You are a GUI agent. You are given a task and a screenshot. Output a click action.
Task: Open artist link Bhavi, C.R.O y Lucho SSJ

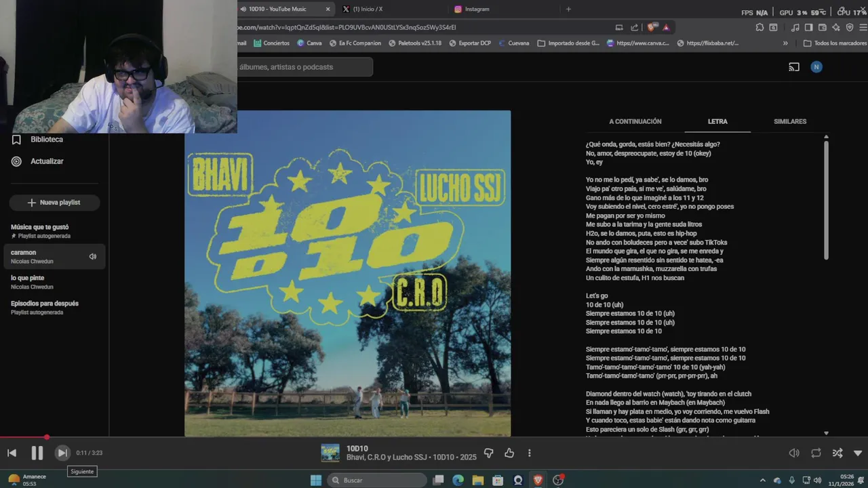point(387,457)
